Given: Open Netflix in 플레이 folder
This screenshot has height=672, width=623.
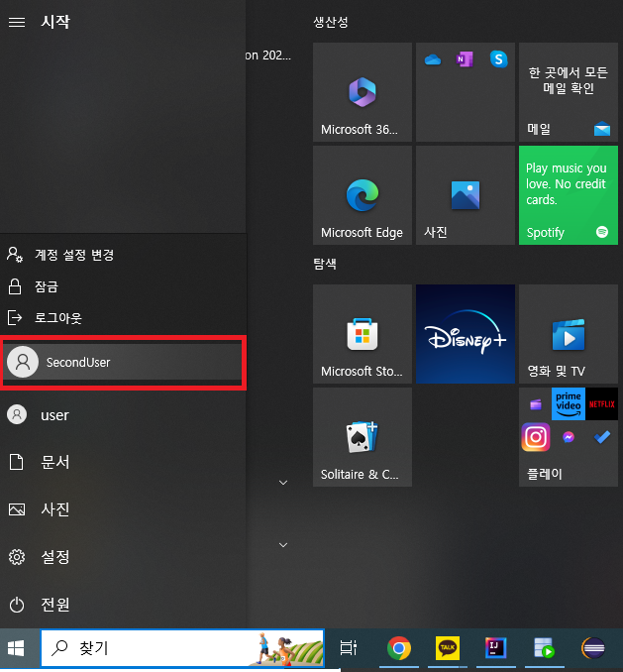Looking at the screenshot, I should click(601, 404).
